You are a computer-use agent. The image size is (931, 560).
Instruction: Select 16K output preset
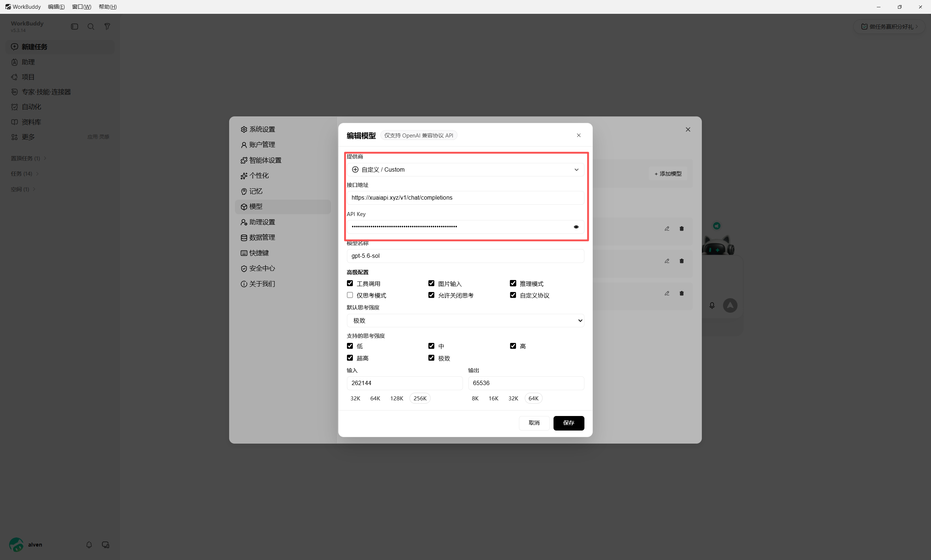(493, 399)
